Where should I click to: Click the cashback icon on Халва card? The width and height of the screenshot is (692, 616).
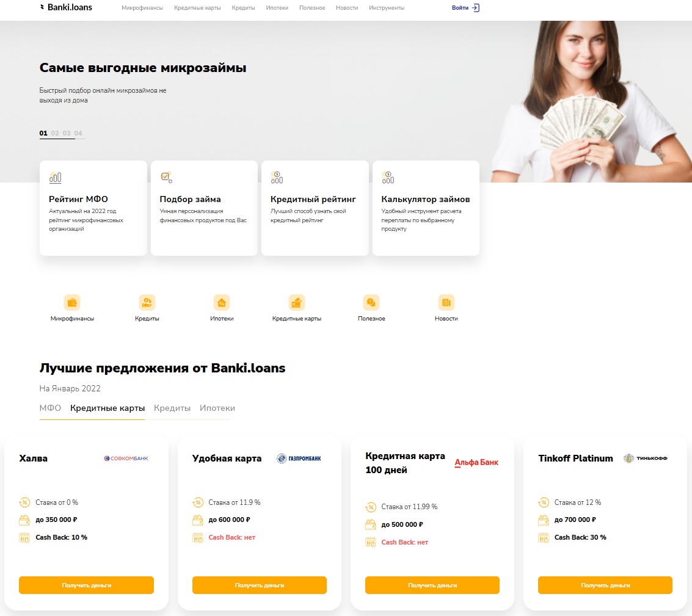coord(24,537)
